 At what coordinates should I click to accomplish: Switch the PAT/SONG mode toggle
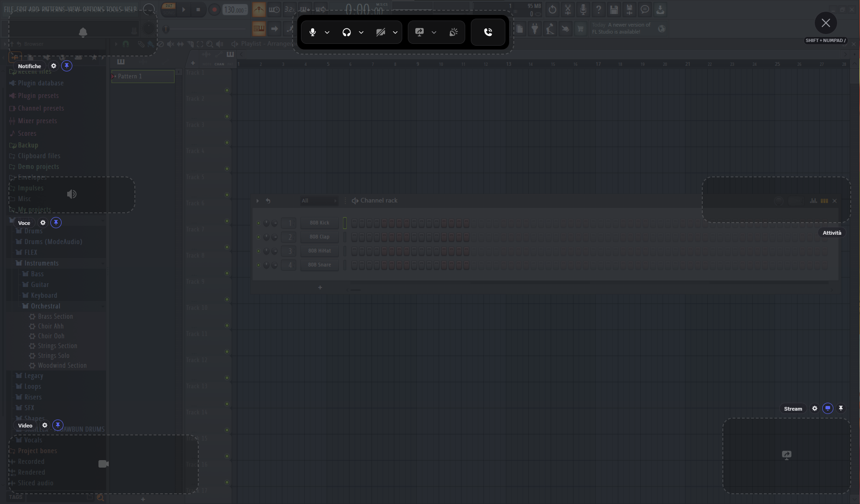point(169,9)
